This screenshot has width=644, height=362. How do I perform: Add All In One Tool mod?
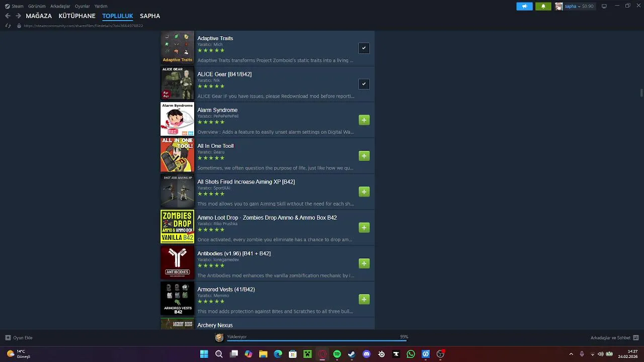click(364, 156)
